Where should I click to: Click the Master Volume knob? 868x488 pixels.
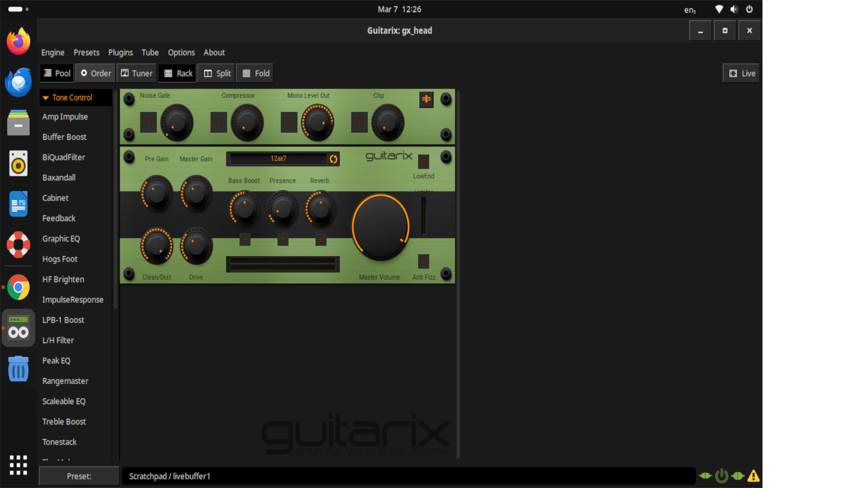click(x=380, y=226)
